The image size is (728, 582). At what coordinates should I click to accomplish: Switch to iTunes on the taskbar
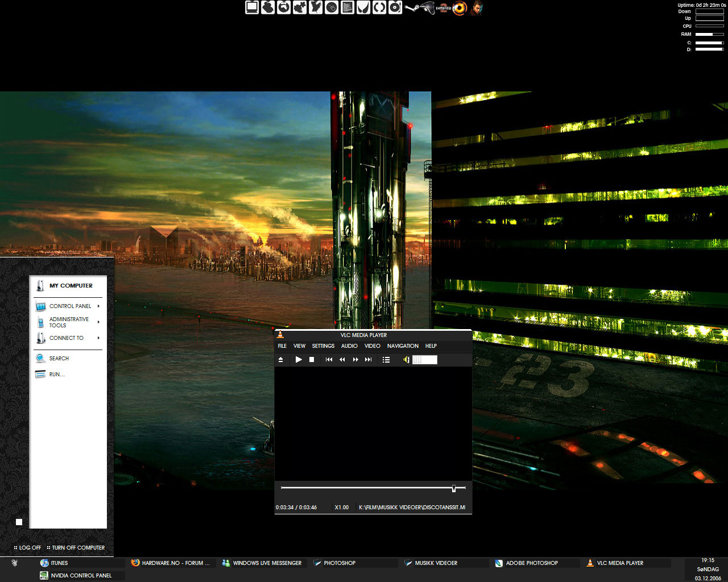coord(81,563)
